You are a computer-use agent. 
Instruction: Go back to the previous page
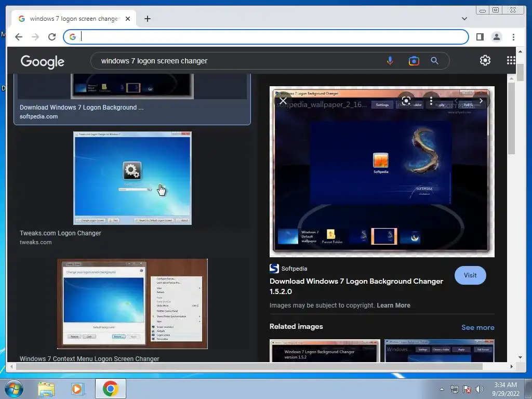19,37
